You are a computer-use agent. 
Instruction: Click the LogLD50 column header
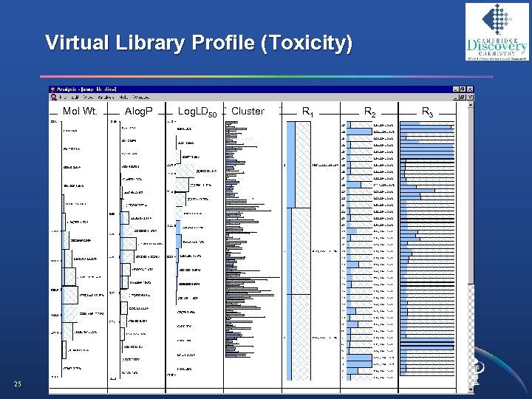pos(197,112)
